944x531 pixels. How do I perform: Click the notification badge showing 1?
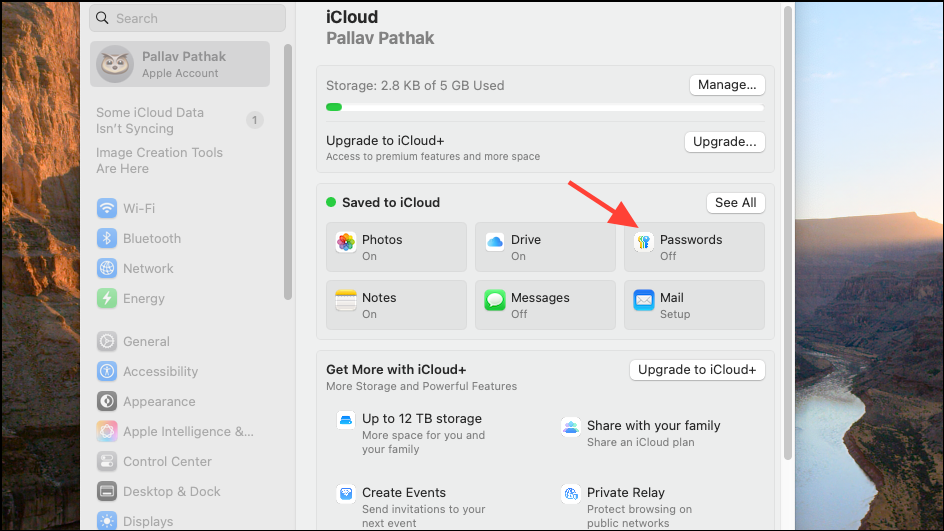(255, 120)
